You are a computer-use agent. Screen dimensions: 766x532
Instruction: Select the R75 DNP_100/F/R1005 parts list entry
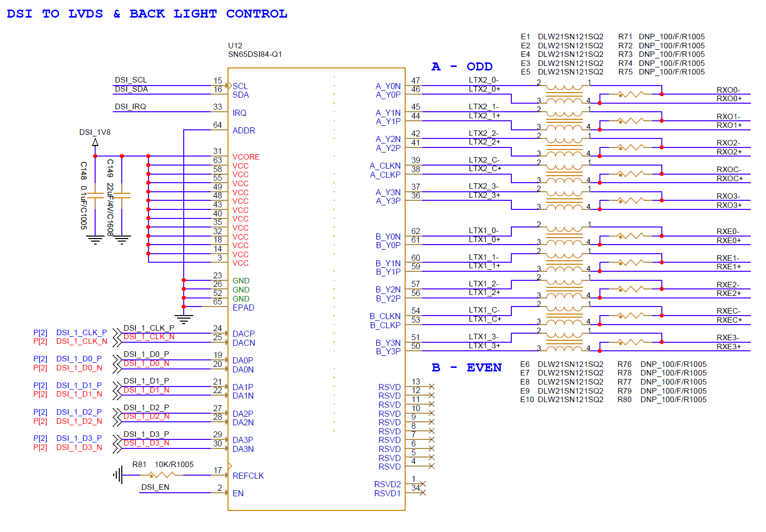click(661, 72)
